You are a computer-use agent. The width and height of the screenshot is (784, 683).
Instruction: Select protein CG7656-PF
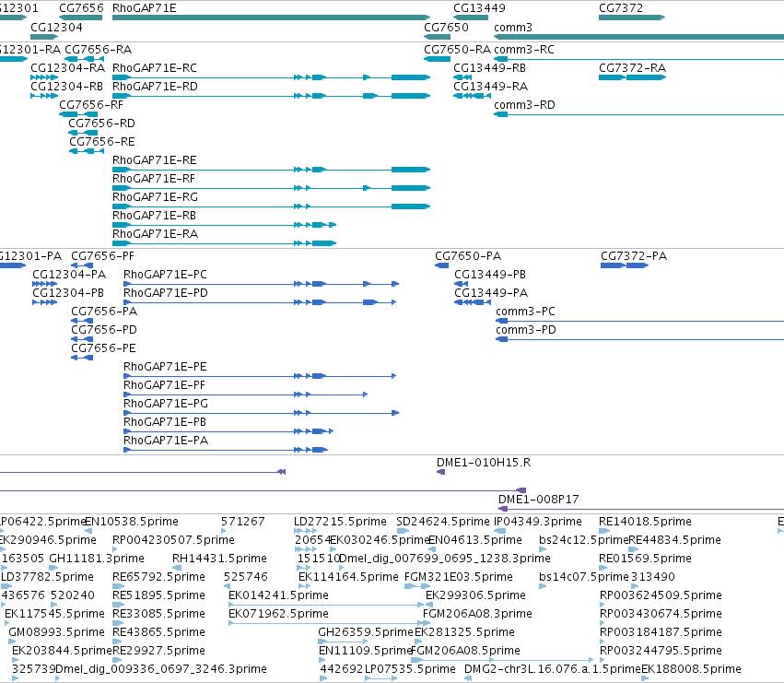click(82, 265)
